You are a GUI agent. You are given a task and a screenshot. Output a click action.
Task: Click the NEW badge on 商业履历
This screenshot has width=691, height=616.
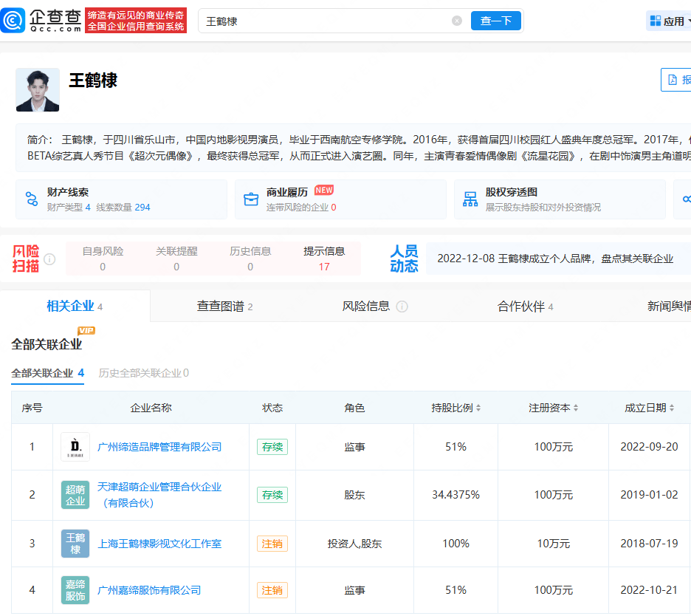324,190
